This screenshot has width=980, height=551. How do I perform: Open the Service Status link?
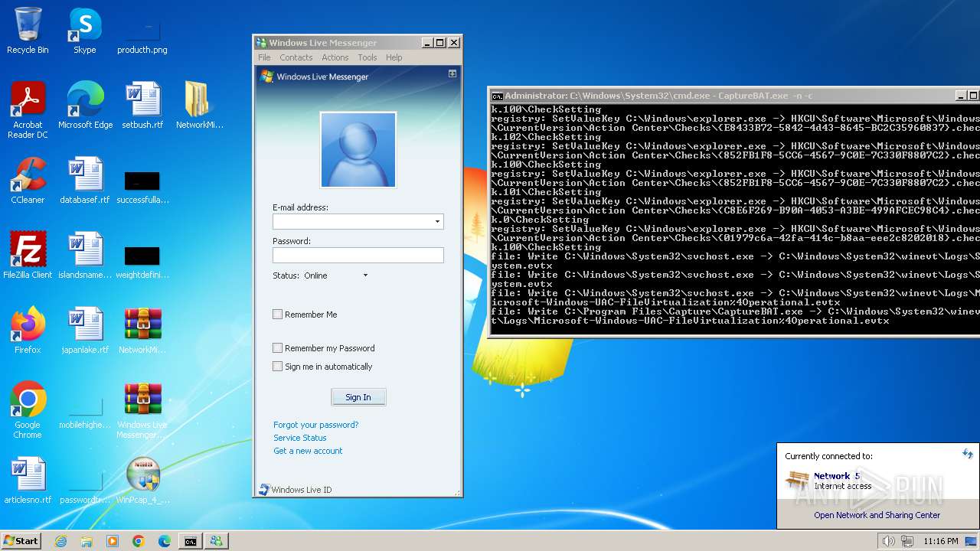tap(299, 438)
